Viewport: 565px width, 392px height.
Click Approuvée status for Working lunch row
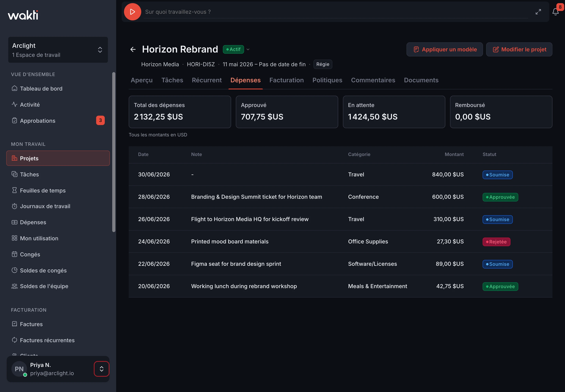coord(500,286)
